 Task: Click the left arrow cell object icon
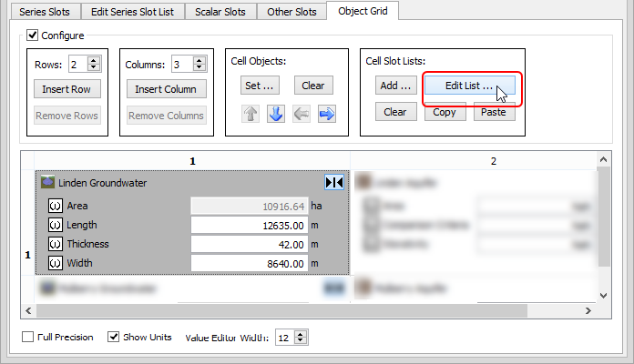coord(302,114)
